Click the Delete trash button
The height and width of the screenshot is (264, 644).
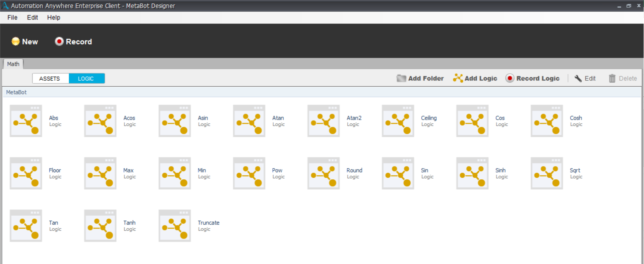coord(623,78)
